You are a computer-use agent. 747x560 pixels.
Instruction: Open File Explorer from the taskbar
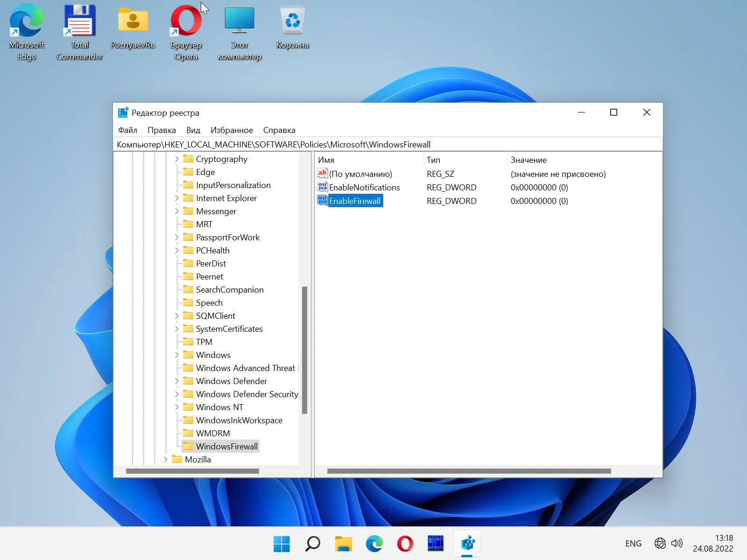(343, 544)
